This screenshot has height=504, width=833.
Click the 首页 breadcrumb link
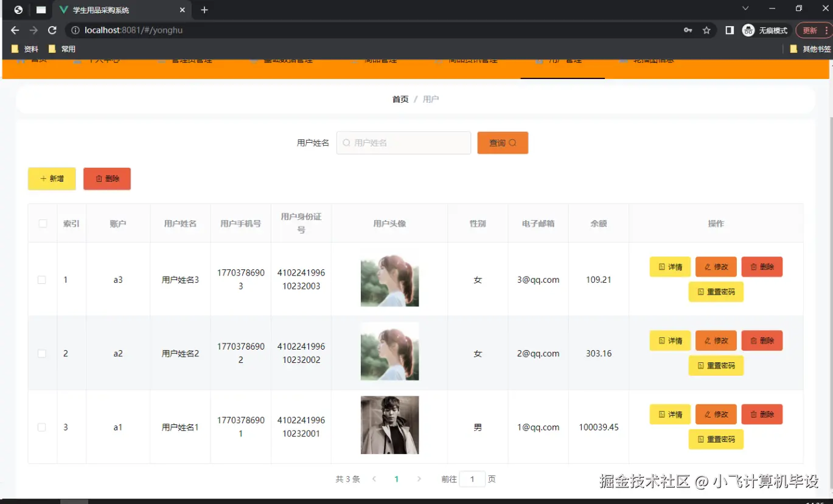pyautogui.click(x=400, y=99)
